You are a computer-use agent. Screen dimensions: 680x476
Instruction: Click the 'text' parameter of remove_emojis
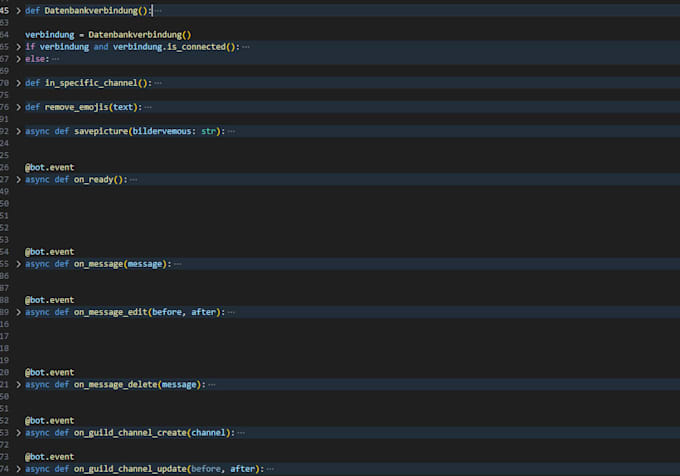123,107
